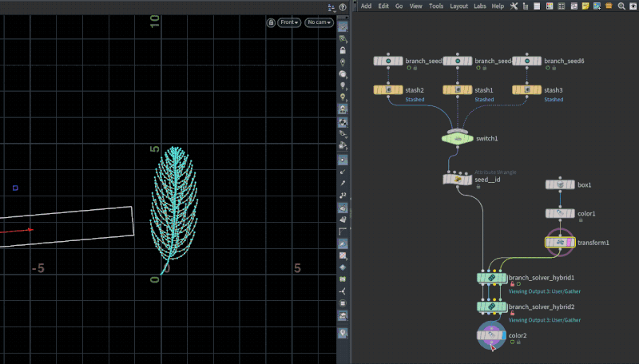Click the branch_solver_hybrid1 node
This screenshot has width=639, height=364.
point(491,278)
